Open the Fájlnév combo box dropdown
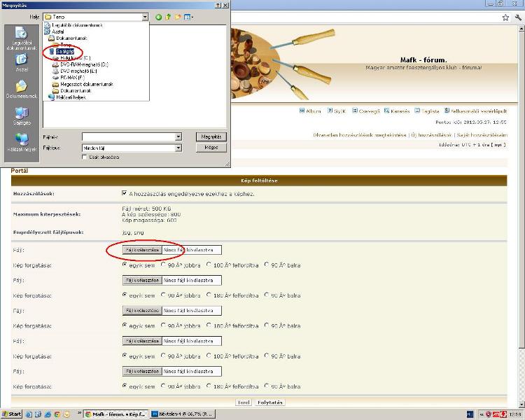 tap(178, 137)
